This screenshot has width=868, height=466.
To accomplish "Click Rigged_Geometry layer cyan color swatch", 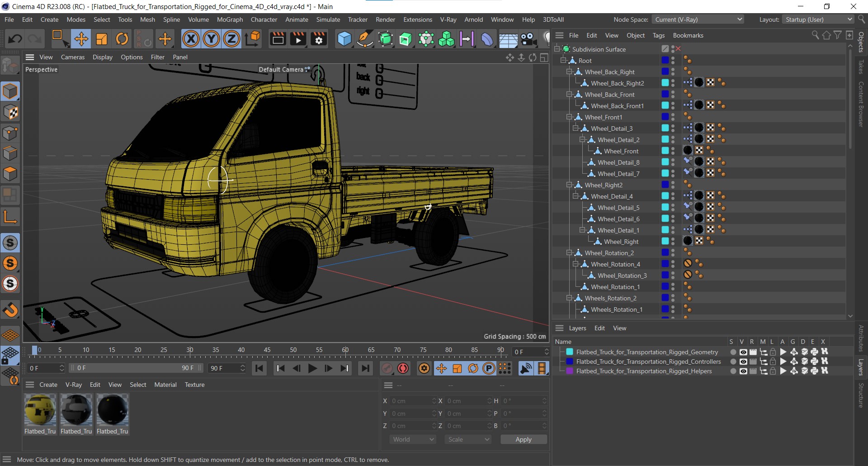I will click(x=570, y=352).
